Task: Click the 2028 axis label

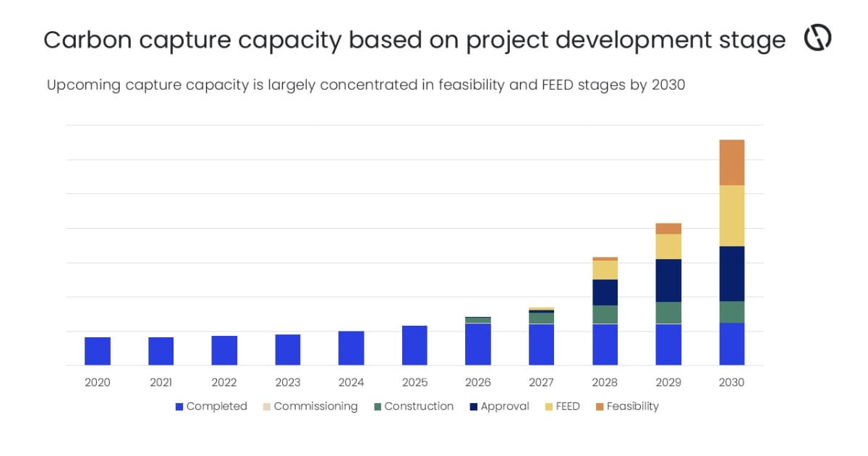Action: coord(605,382)
